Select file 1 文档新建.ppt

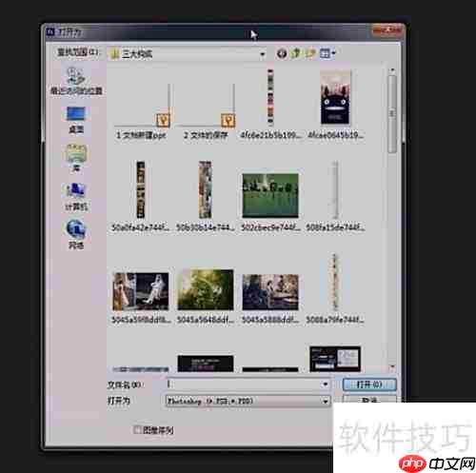click(x=141, y=108)
